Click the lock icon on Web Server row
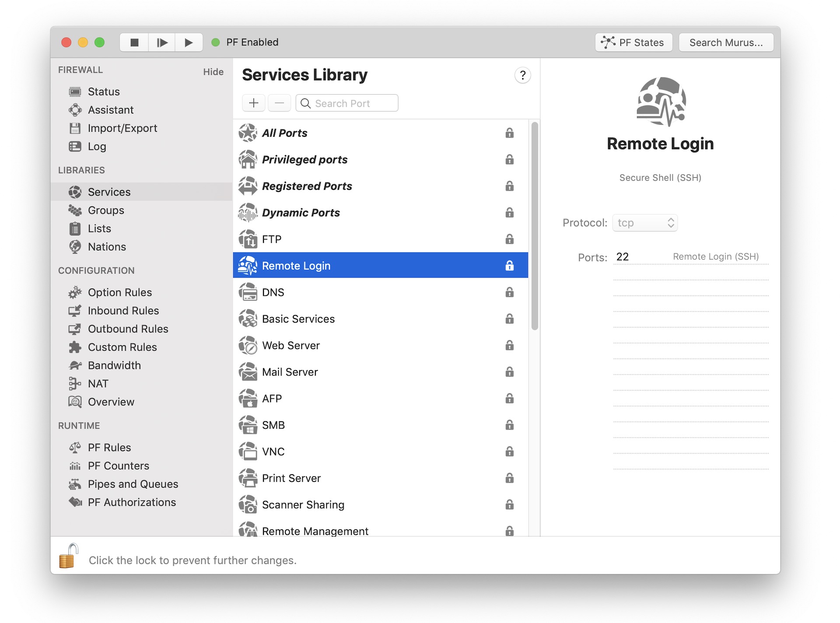840x623 pixels. pyautogui.click(x=509, y=345)
